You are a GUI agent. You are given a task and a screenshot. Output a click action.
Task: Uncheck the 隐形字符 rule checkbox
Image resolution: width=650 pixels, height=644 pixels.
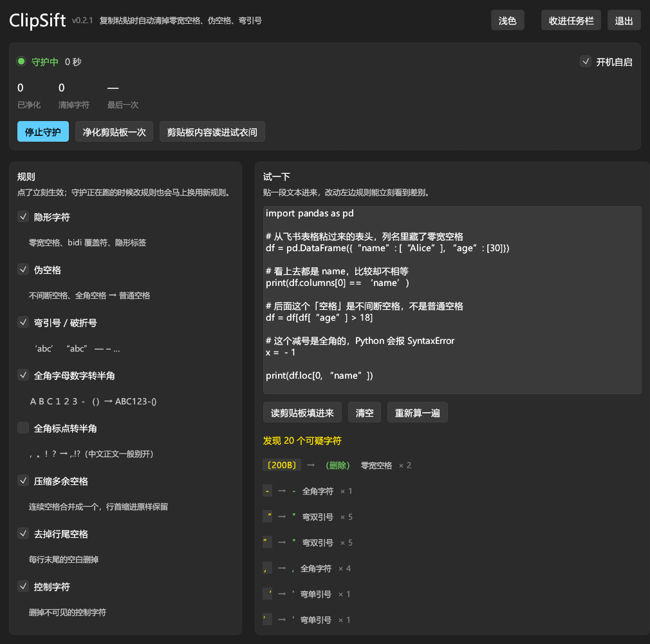[23, 216]
